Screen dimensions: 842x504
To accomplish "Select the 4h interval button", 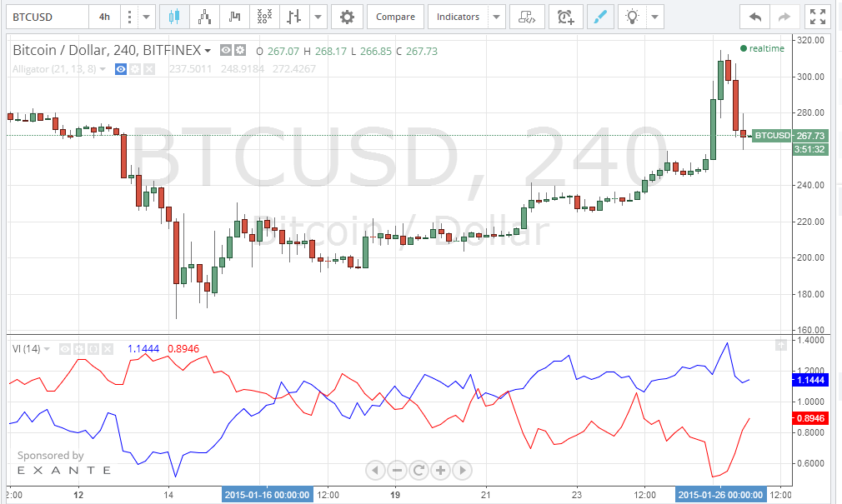I will click(105, 17).
